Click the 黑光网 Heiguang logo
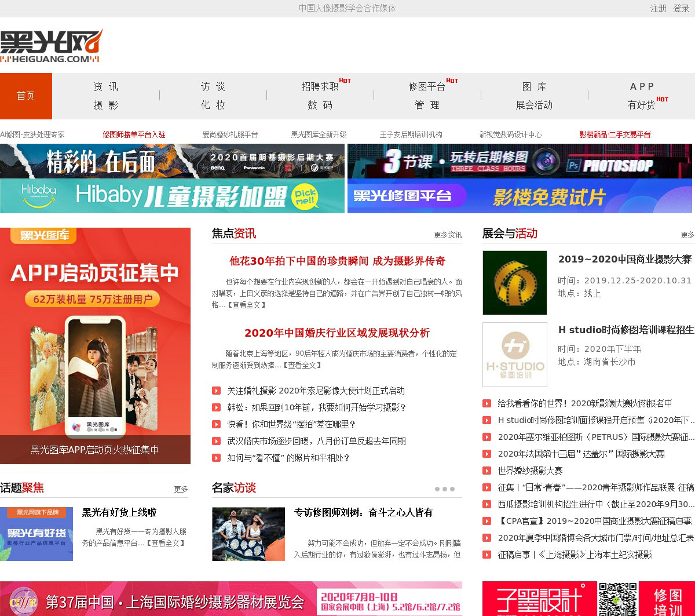Screen dimensions: 695x616 click(x=52, y=46)
